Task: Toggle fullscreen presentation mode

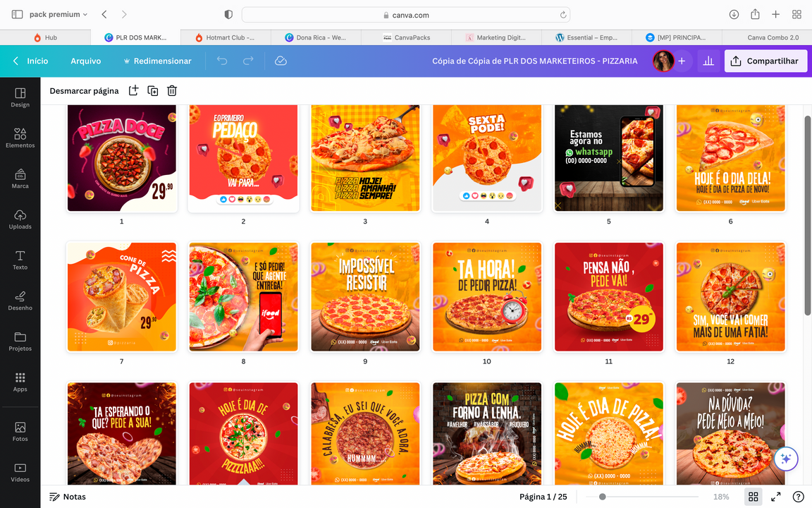Action: (775, 497)
